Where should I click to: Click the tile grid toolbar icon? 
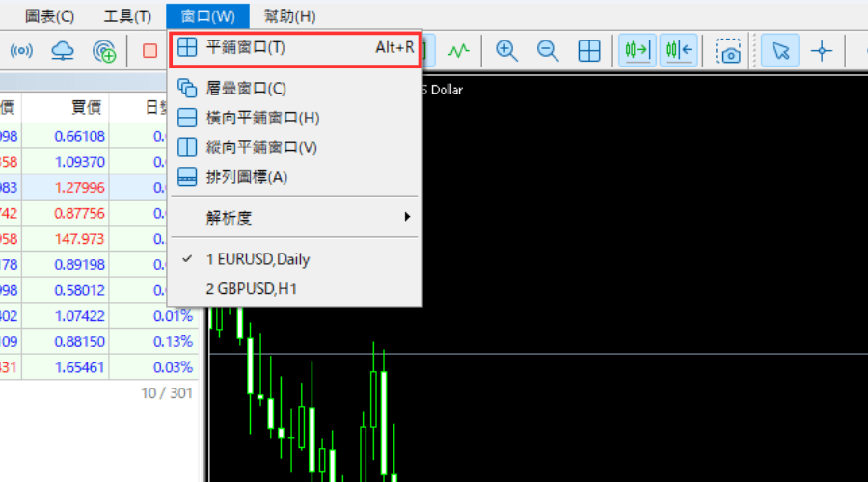(x=589, y=50)
